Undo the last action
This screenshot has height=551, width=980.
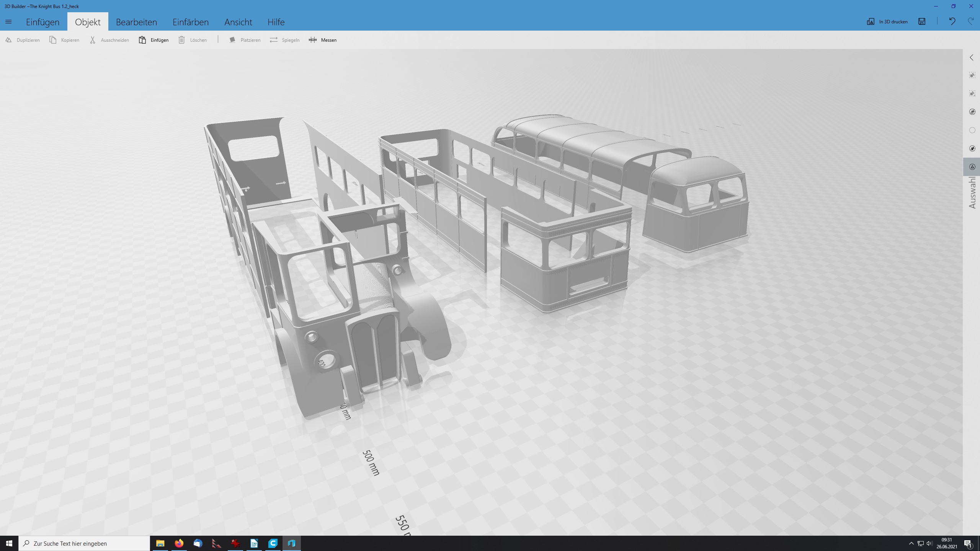[x=952, y=21]
